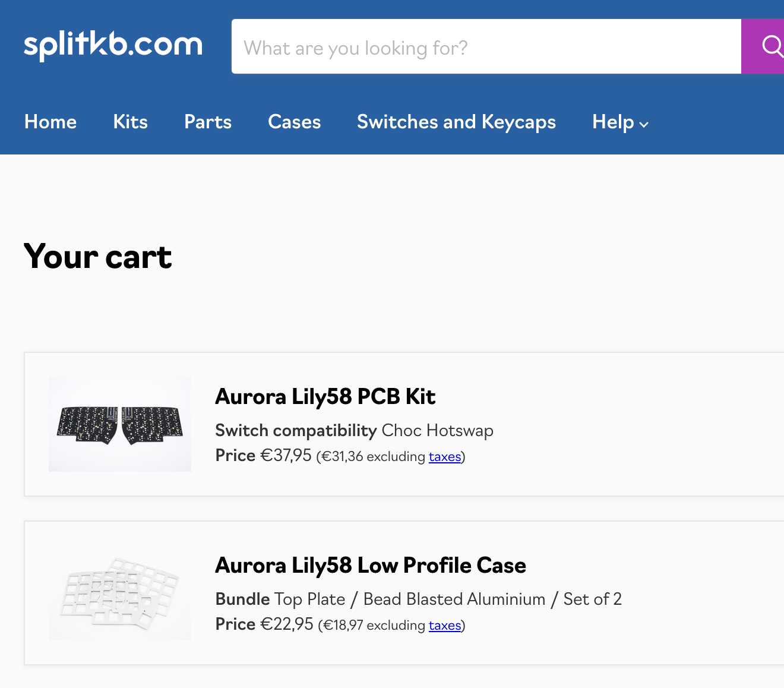The height and width of the screenshot is (688, 784).
Task: Click the magnifier search icon
Action: tap(772, 46)
